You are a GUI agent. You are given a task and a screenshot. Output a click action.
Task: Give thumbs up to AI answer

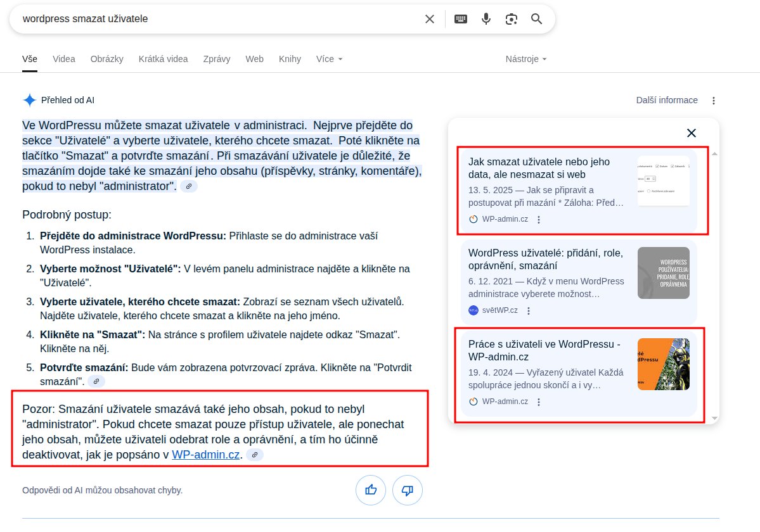click(x=371, y=490)
